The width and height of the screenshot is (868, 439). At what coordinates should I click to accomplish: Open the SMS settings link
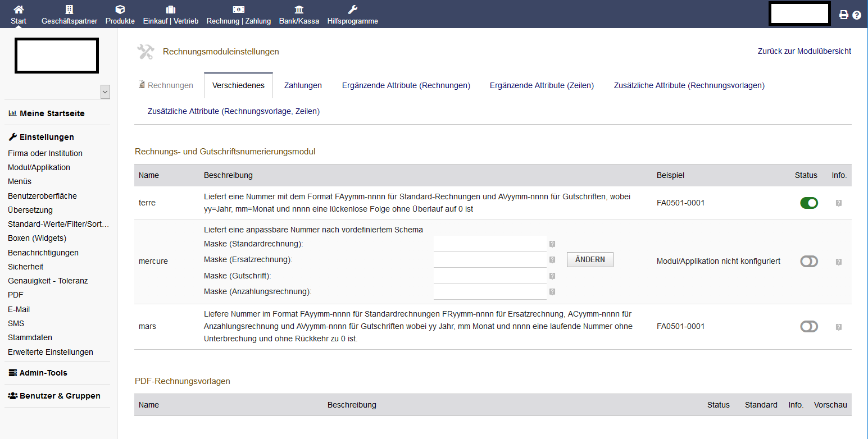[x=16, y=323]
